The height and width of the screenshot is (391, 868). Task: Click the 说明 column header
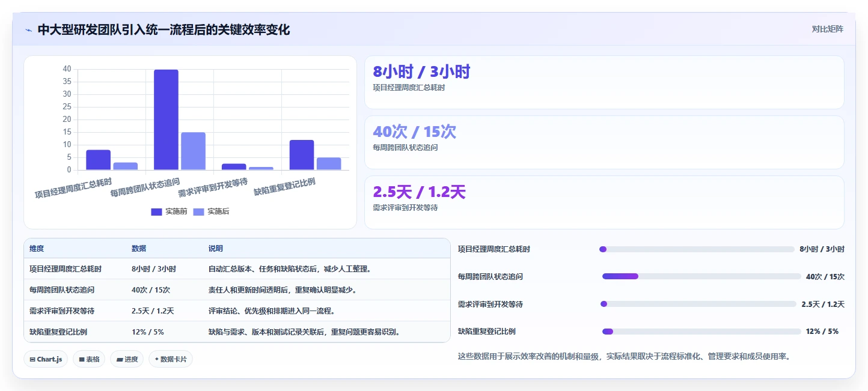pyautogui.click(x=216, y=249)
